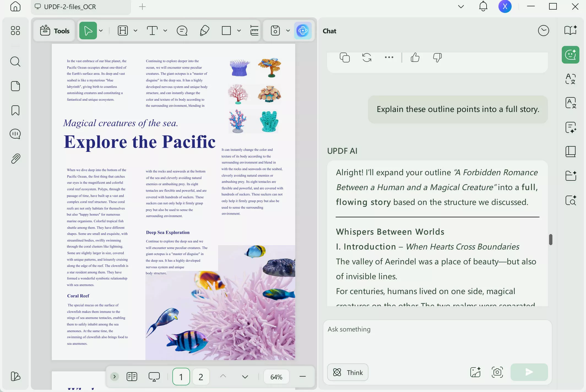The width and height of the screenshot is (586, 392).
Task: Regenerate the AI response
Action: coord(366,57)
